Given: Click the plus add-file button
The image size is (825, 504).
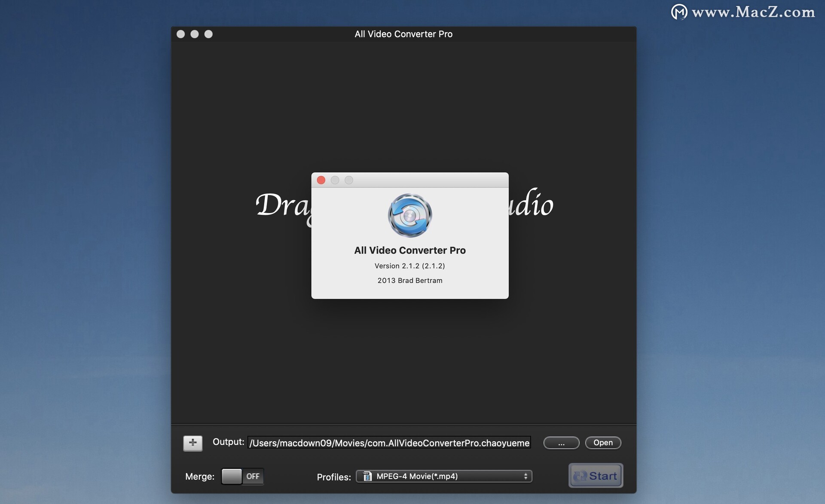Looking at the screenshot, I should click(x=192, y=443).
